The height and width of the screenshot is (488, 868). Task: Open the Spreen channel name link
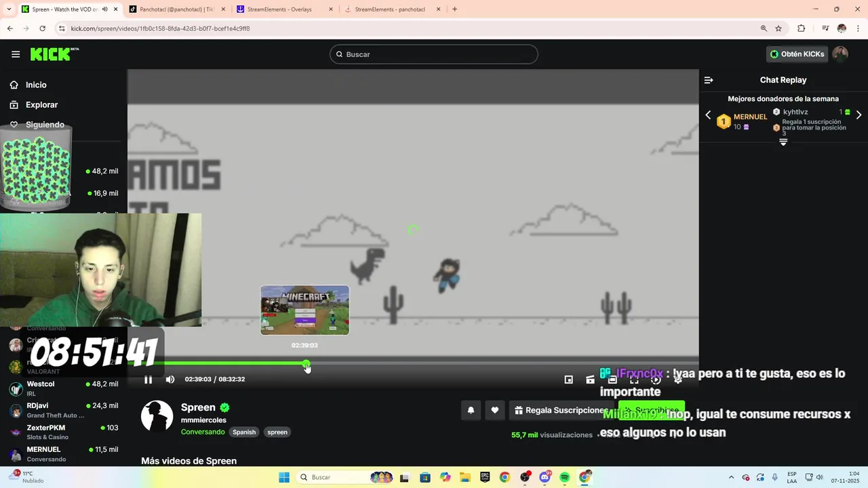pyautogui.click(x=198, y=407)
